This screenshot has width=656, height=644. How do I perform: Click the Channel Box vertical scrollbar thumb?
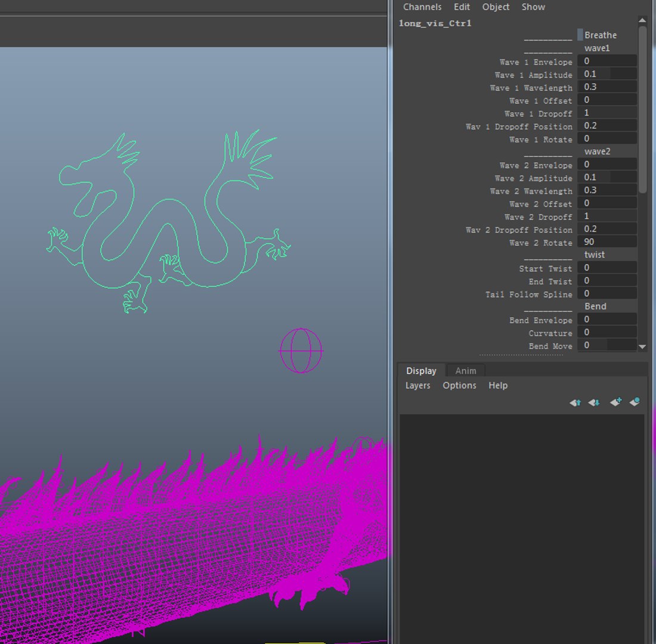(x=643, y=110)
